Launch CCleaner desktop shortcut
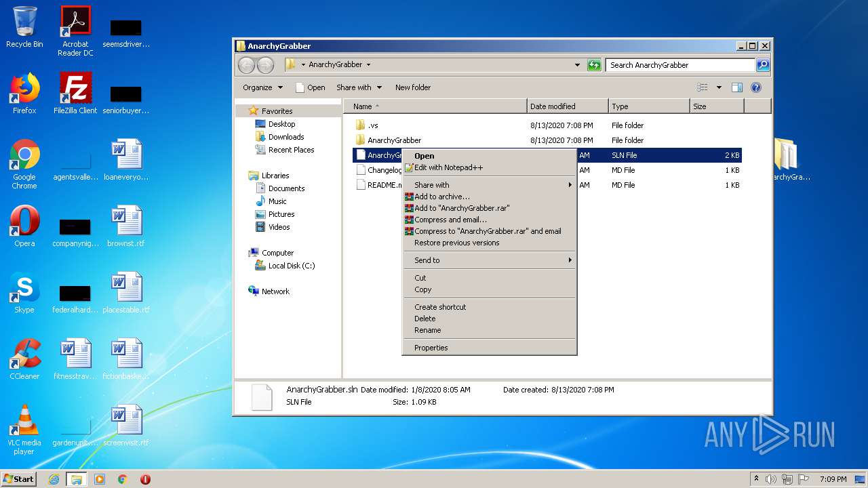This screenshot has width=868, height=488. pyautogui.click(x=24, y=359)
